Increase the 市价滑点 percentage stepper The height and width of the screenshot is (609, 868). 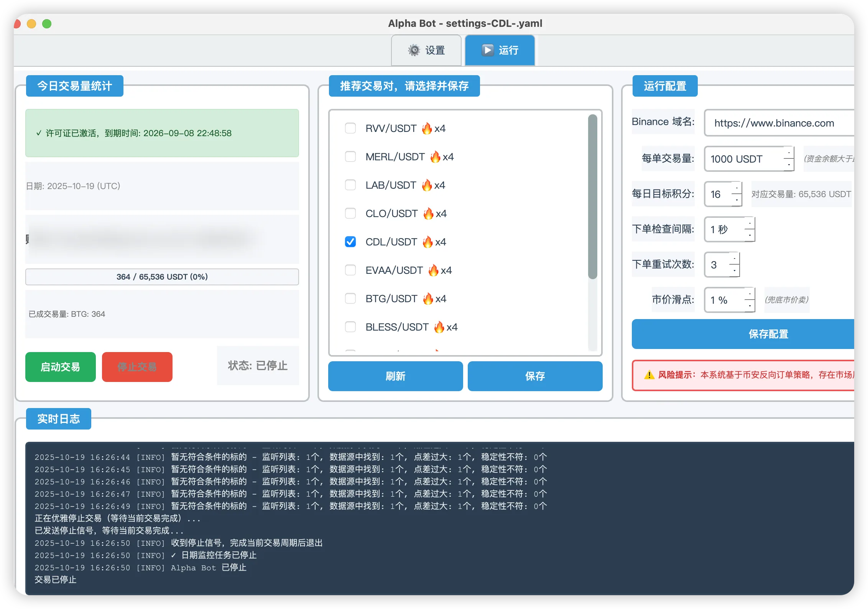pos(750,294)
